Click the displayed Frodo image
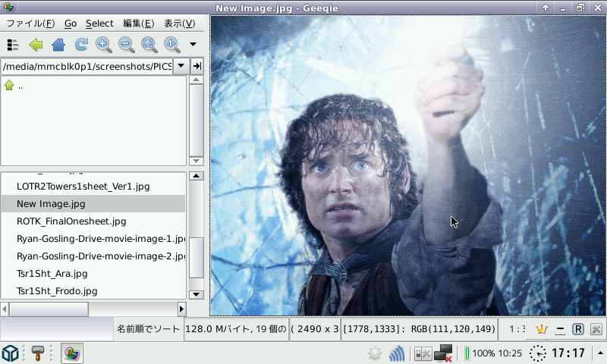 [408, 165]
